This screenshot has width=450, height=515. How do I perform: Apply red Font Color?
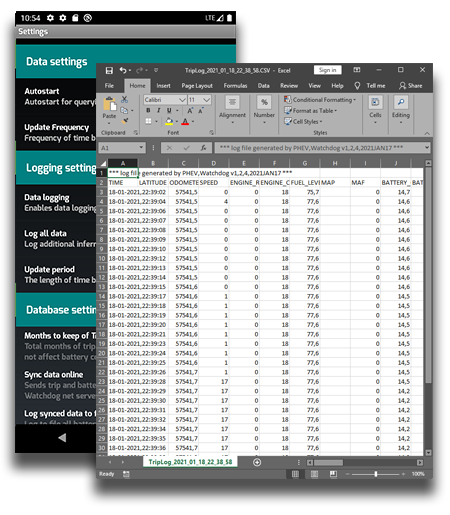coord(185,121)
